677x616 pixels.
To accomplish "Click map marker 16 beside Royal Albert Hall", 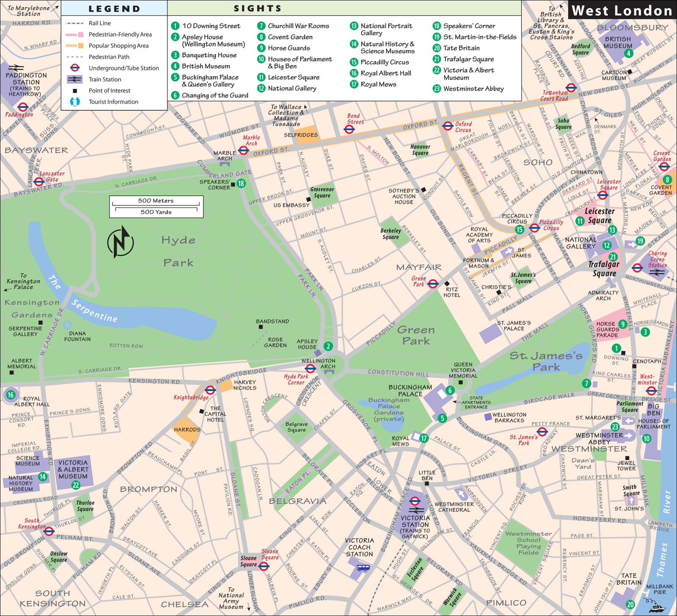I will [11, 395].
